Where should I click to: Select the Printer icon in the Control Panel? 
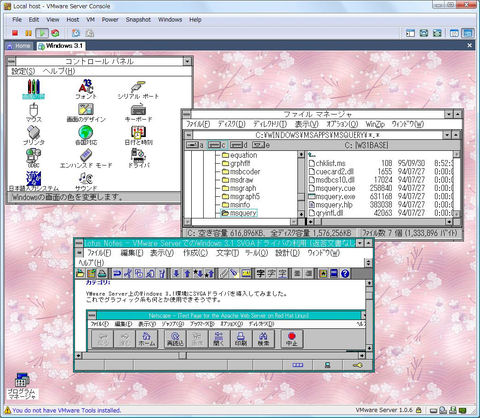33,135
